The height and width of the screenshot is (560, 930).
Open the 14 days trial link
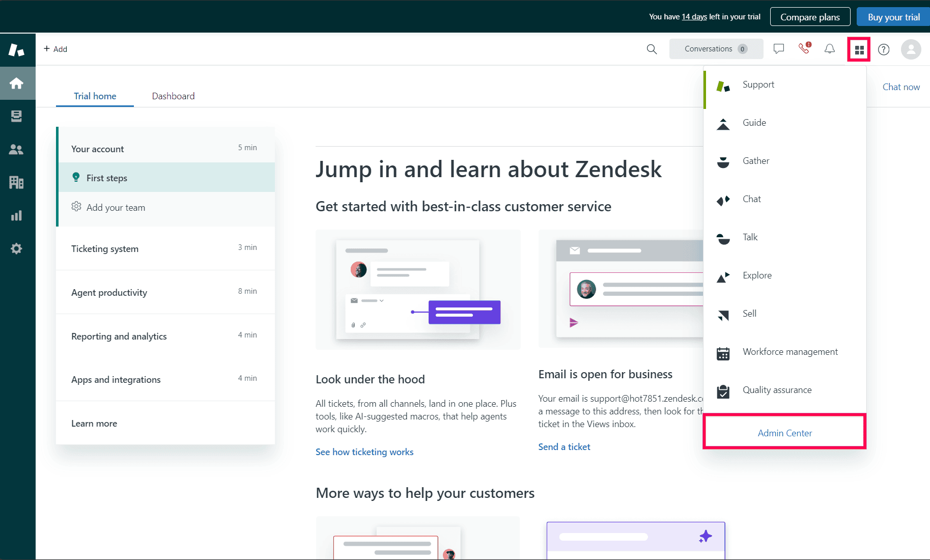click(694, 17)
